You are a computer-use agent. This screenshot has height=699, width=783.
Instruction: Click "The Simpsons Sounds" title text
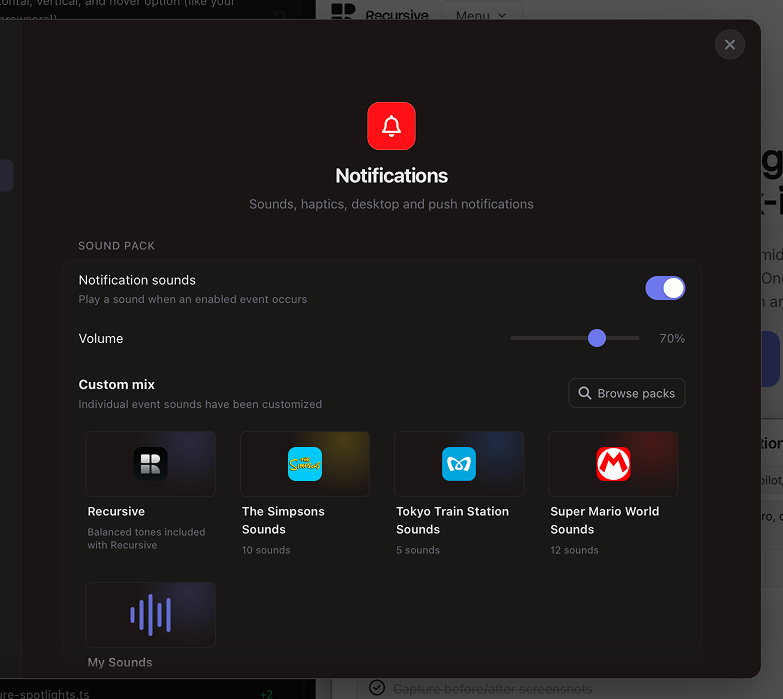283,520
